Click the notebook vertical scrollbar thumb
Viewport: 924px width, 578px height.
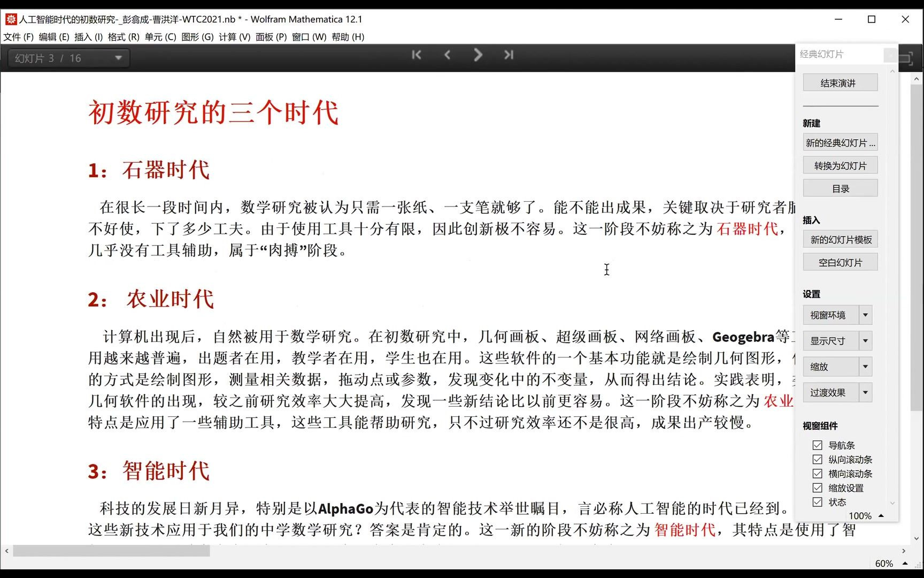pos(917,247)
